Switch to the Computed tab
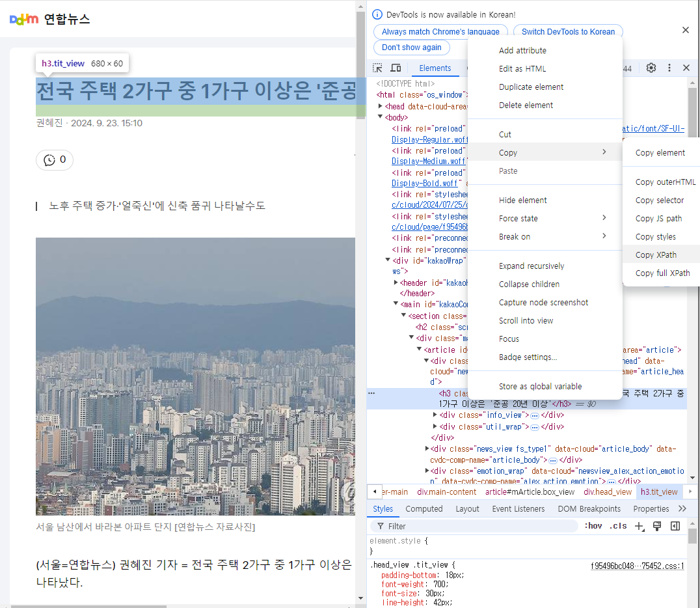 point(424,509)
